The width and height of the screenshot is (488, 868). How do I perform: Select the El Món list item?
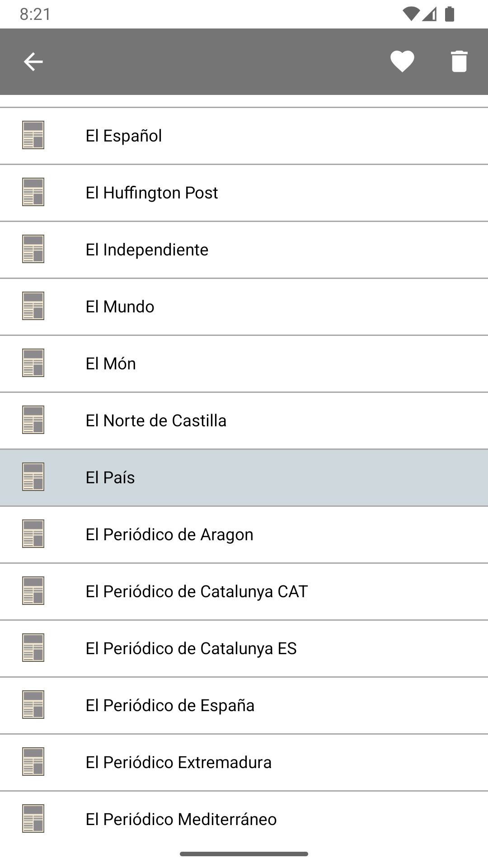click(x=111, y=363)
